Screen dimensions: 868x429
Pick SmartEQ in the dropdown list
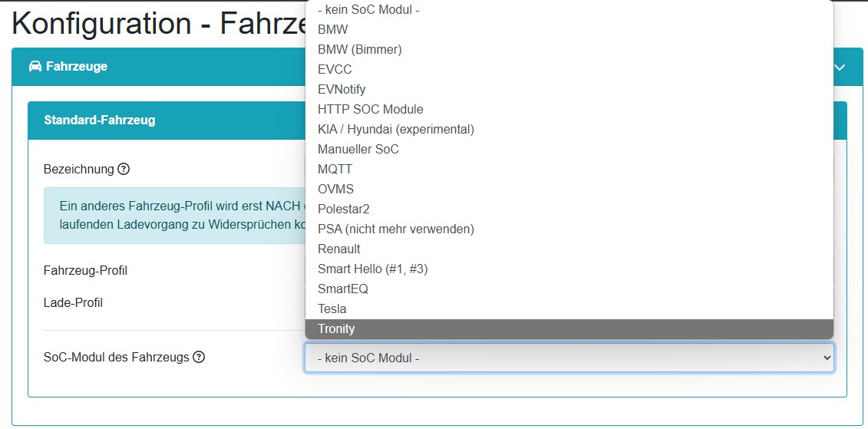[343, 289]
